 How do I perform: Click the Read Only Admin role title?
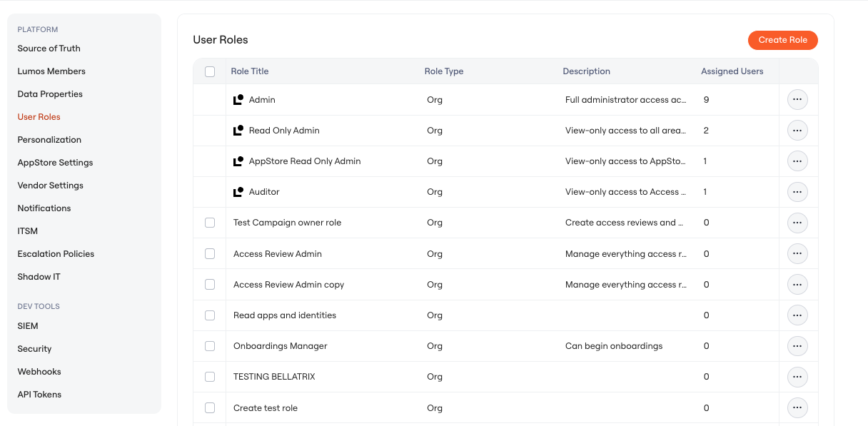(284, 131)
